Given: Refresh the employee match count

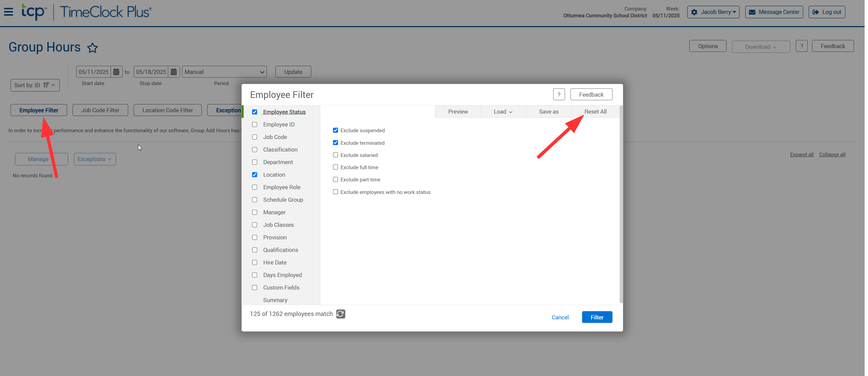Looking at the screenshot, I should tap(340, 314).
